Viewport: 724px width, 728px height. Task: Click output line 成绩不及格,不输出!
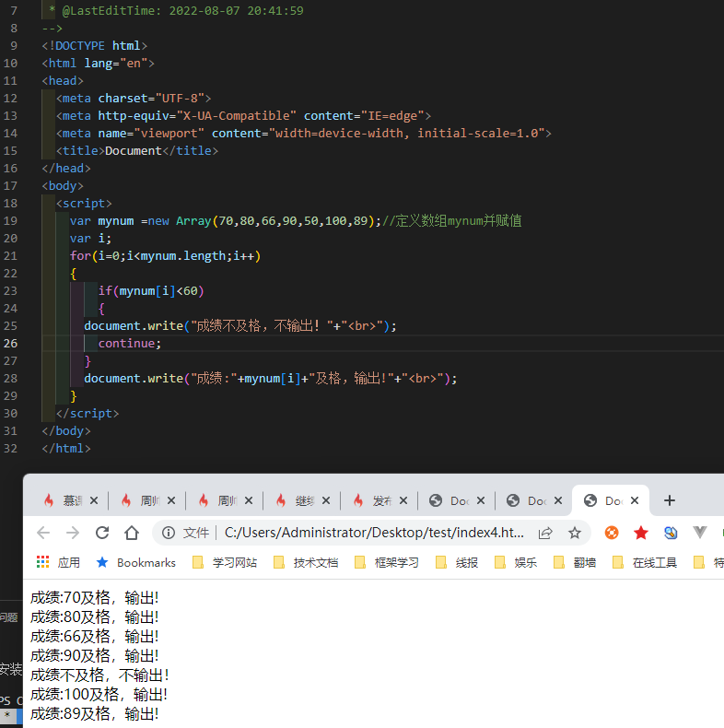coord(99,675)
